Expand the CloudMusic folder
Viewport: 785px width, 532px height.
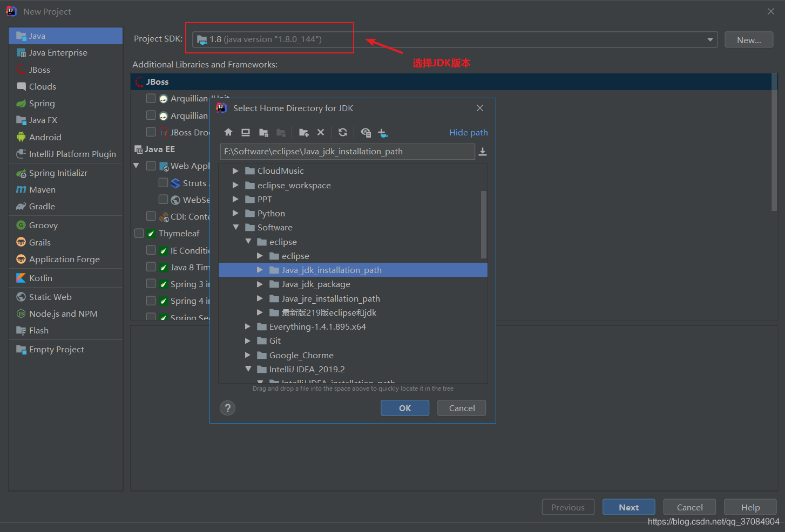point(235,170)
